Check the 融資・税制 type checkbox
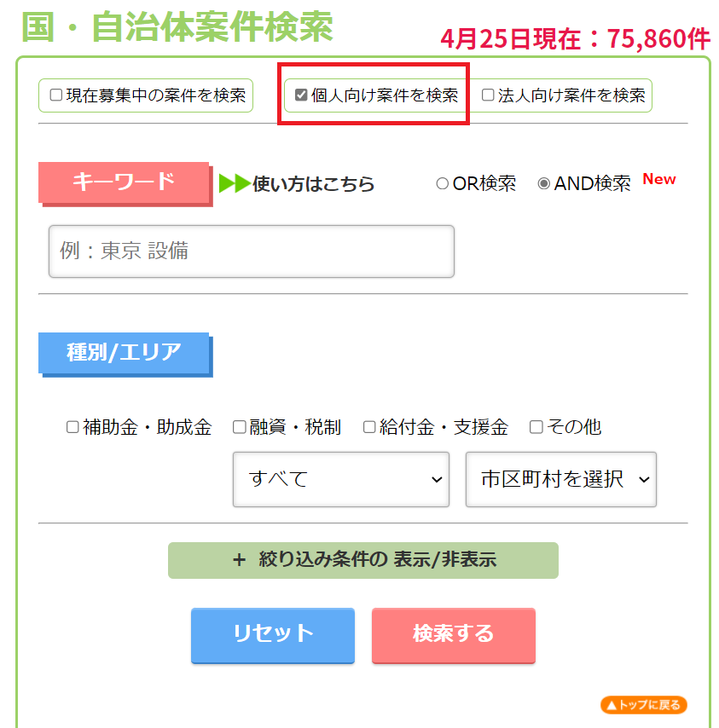Viewport: 719px width, 728px height. 240,427
